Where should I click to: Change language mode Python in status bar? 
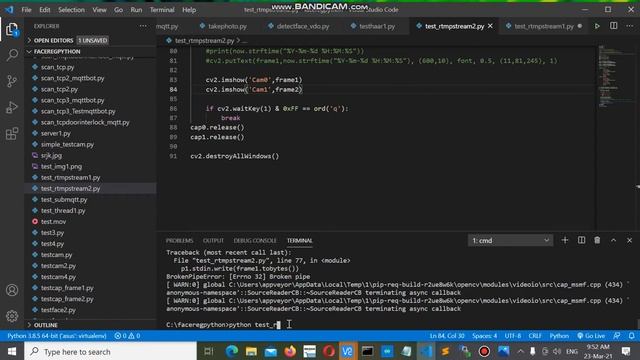click(559, 336)
